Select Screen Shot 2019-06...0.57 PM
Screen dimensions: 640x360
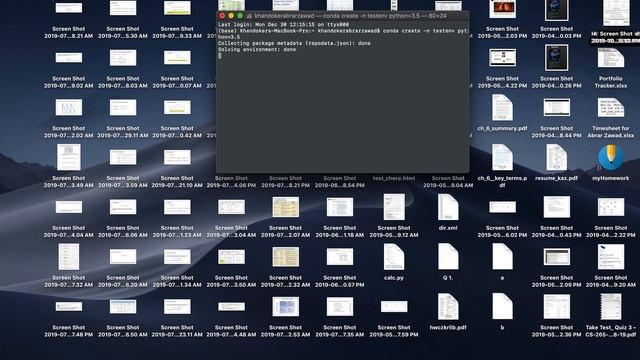(x=340, y=257)
